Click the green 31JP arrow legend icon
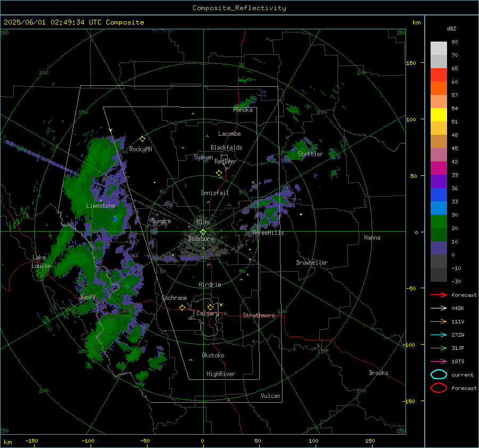 click(x=439, y=348)
